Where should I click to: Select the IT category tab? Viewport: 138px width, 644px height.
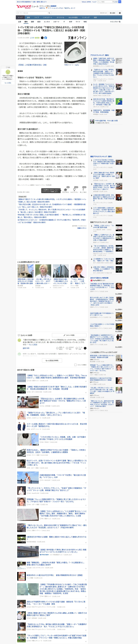64,22
